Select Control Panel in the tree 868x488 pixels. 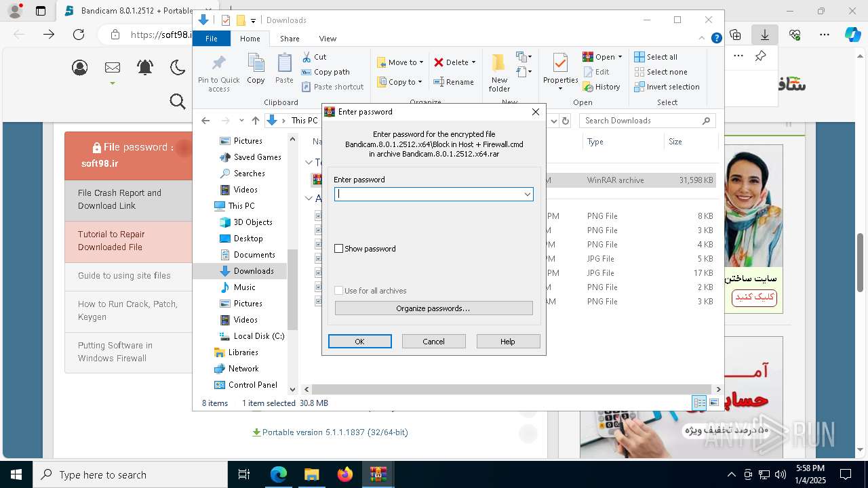252,385
